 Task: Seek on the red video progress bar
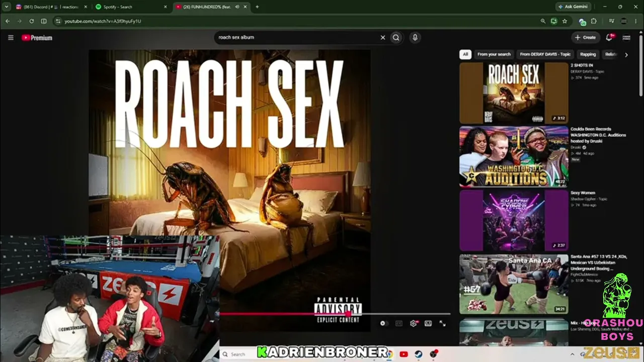(x=335, y=314)
